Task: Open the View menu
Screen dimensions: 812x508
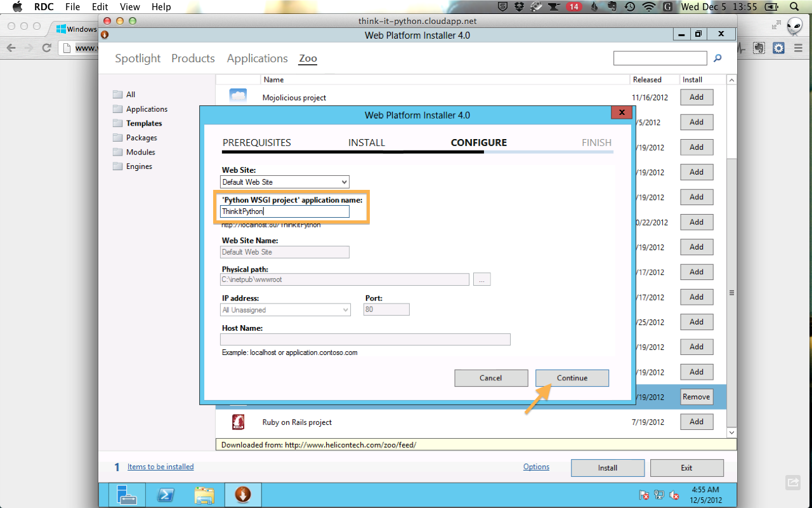Action: click(x=129, y=7)
